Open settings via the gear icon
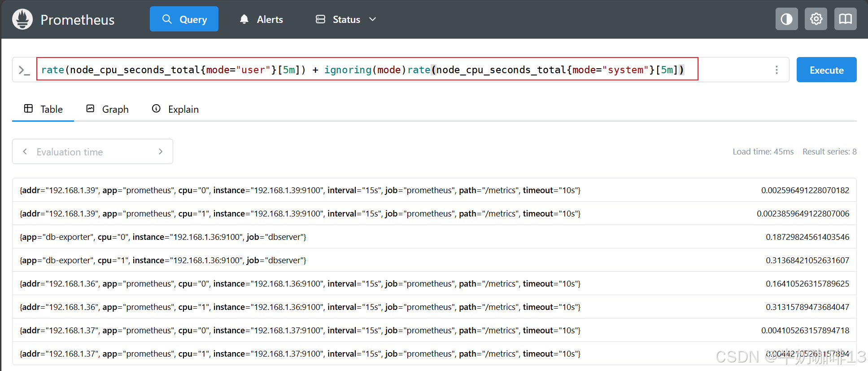This screenshot has height=371, width=868. coord(816,19)
